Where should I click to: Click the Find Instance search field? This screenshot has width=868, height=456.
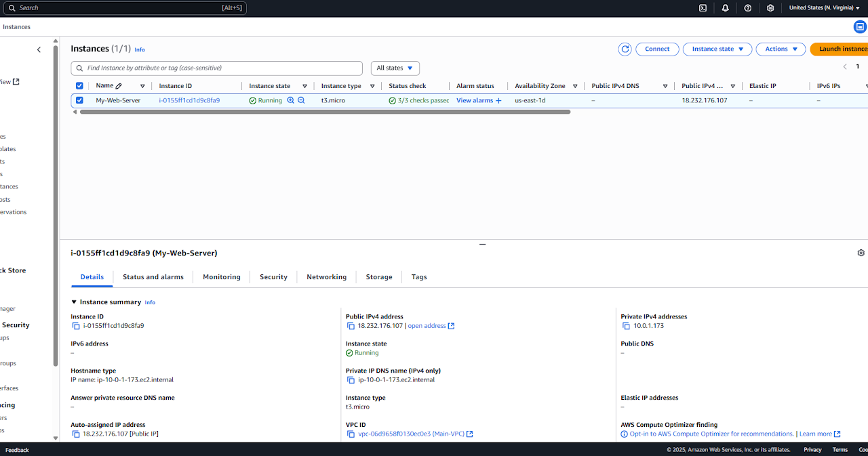pos(217,68)
